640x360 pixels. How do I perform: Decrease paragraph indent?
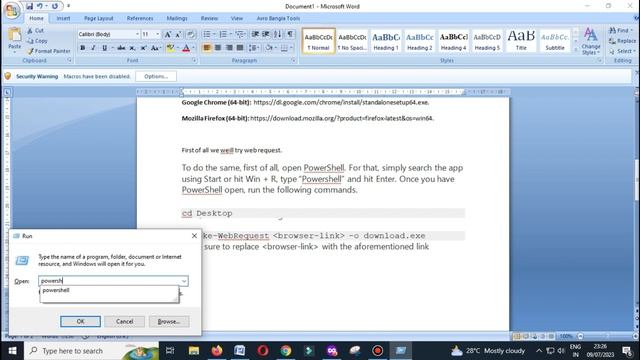255,34
